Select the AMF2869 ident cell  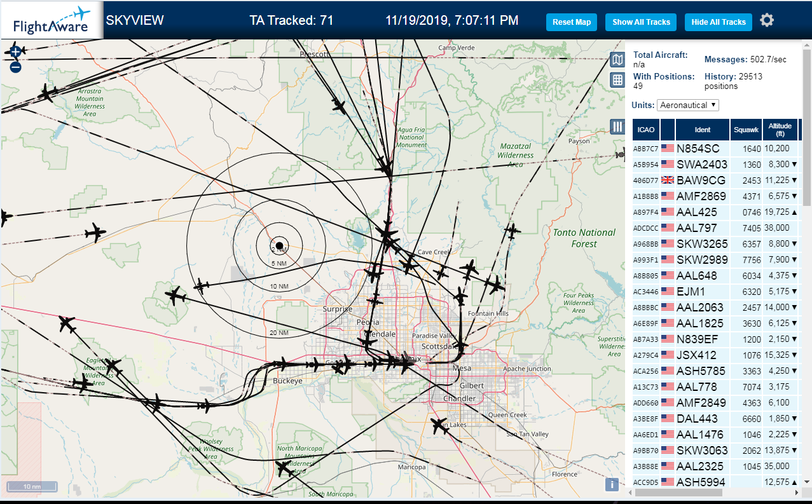click(703, 196)
